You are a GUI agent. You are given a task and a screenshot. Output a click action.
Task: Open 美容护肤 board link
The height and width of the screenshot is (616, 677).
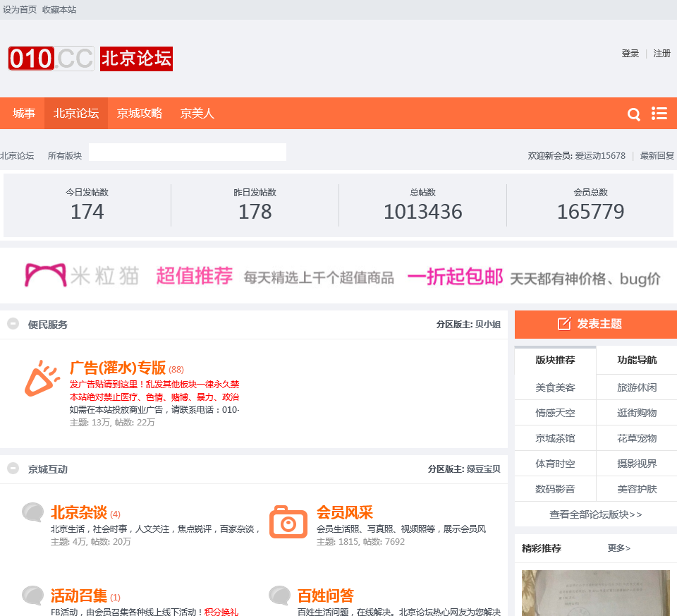[637, 489]
